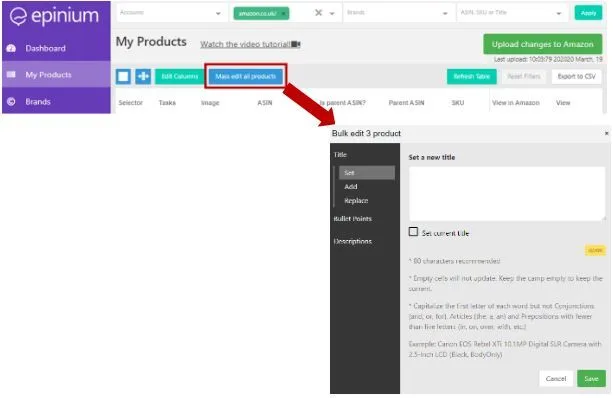This screenshot has height=398, width=613.
Task: Click the View in Amazon column header
Action: [x=516, y=103]
